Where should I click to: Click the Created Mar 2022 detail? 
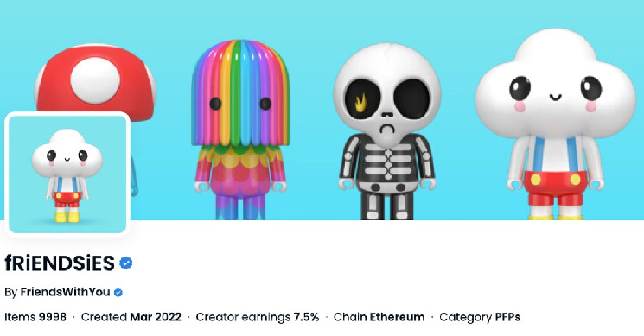131,317
